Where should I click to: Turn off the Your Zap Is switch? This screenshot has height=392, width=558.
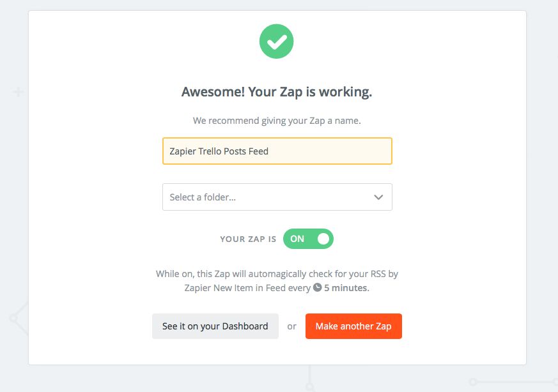point(308,239)
